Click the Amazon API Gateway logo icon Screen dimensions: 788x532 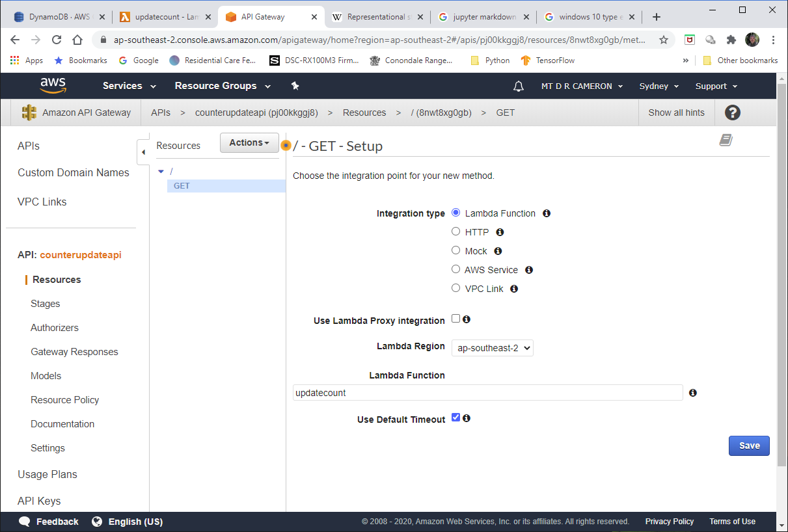tap(29, 113)
